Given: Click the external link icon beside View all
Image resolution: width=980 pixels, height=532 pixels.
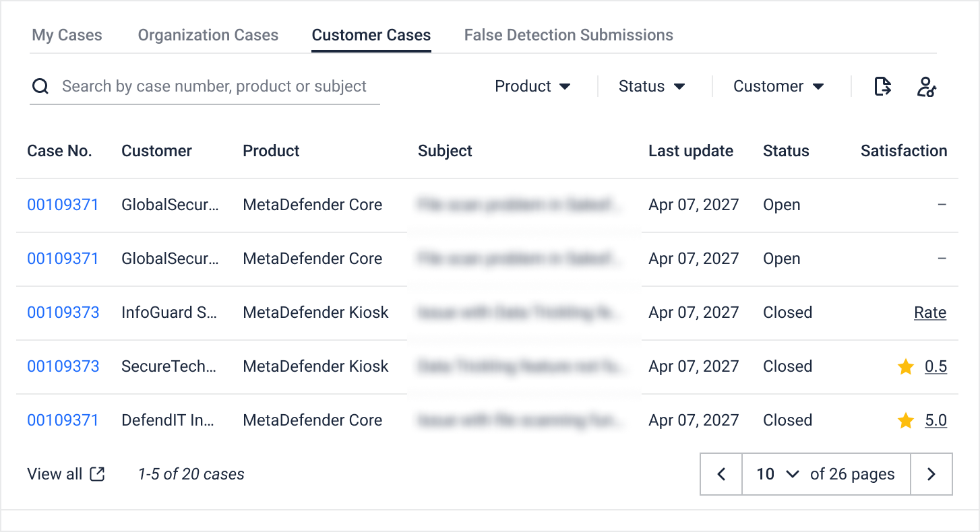Looking at the screenshot, I should click(98, 474).
